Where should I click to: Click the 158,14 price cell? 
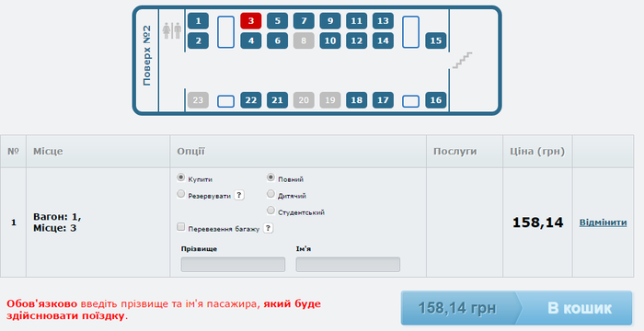click(x=537, y=223)
